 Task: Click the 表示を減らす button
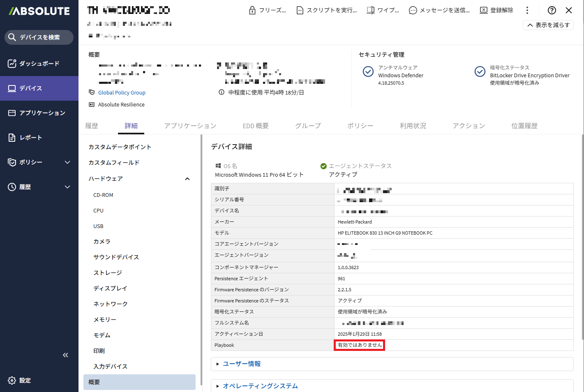coord(548,25)
